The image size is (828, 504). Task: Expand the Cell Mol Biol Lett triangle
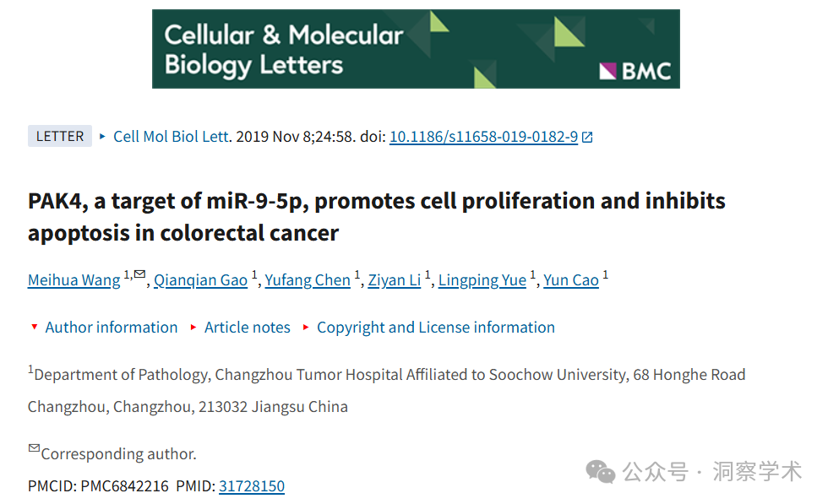[x=102, y=136]
